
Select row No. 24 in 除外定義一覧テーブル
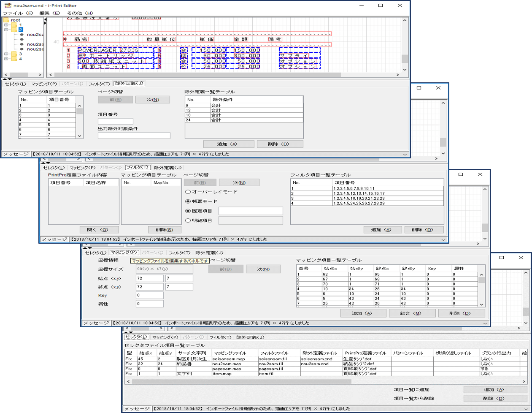244,120
